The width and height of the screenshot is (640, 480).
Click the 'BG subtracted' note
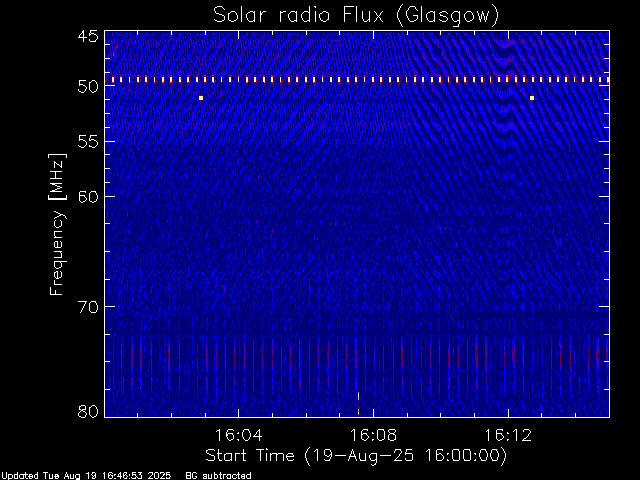tap(218, 476)
